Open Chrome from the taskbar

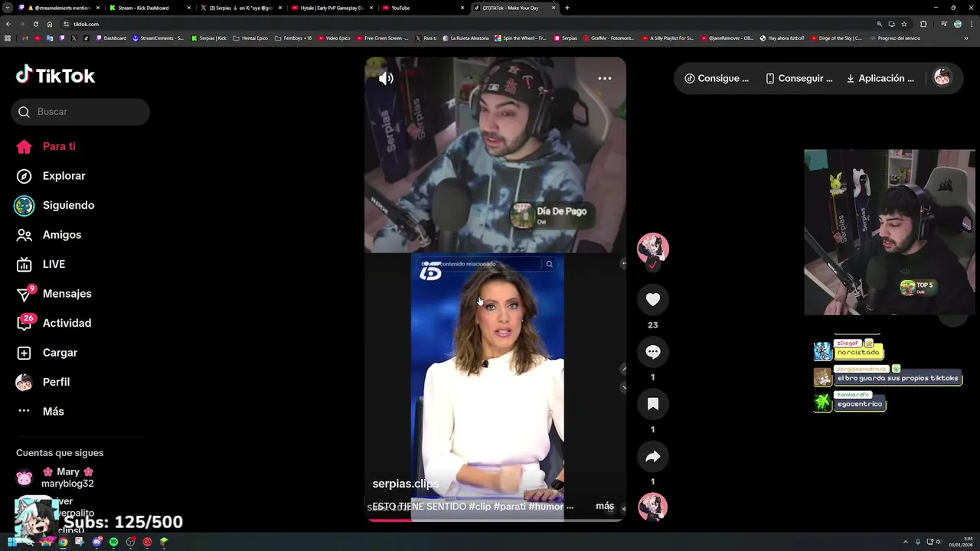[x=63, y=542]
